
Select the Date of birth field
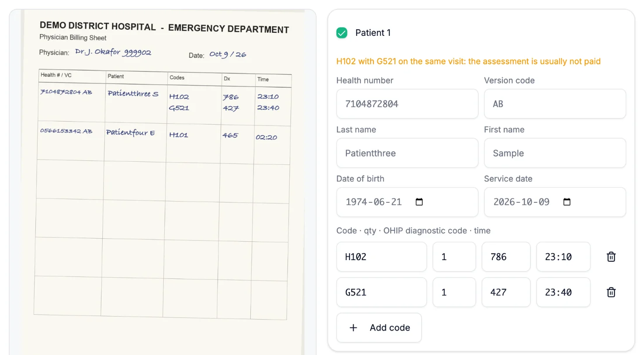point(407,202)
